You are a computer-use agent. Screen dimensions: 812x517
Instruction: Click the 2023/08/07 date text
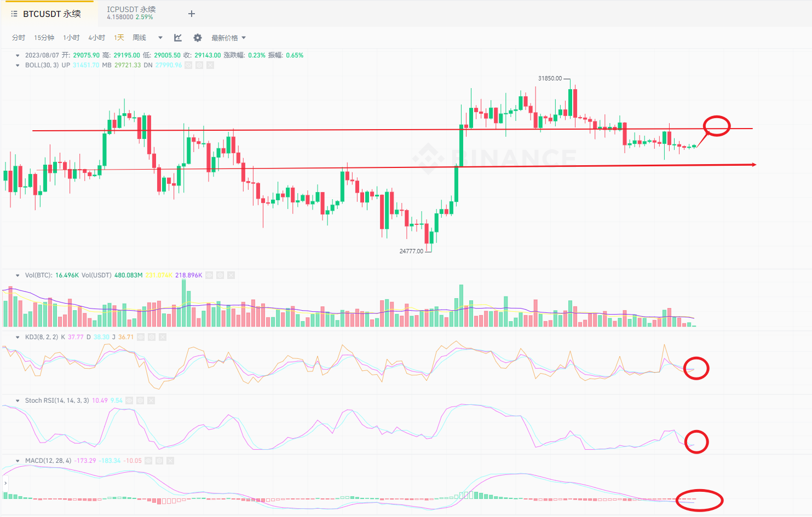pos(42,55)
